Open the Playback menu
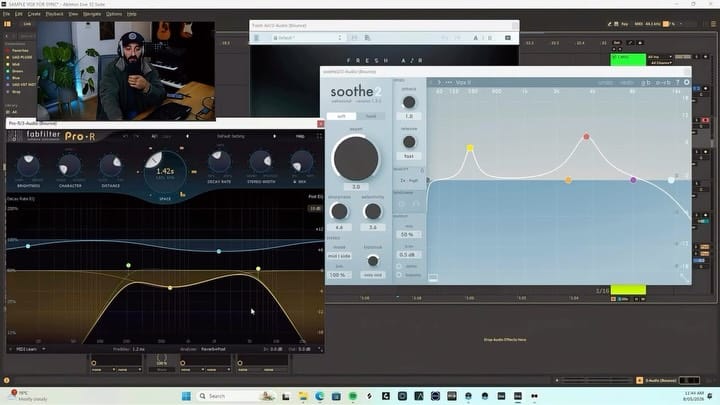Screen dimensions: 720x405 (x=55, y=14)
